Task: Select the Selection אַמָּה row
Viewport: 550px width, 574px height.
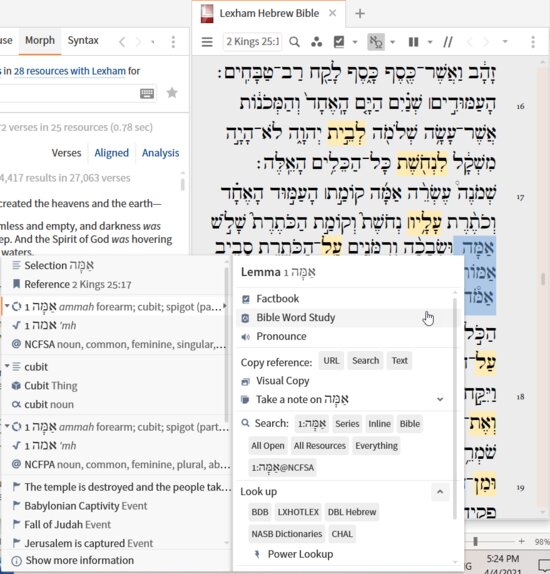Action: (115, 265)
